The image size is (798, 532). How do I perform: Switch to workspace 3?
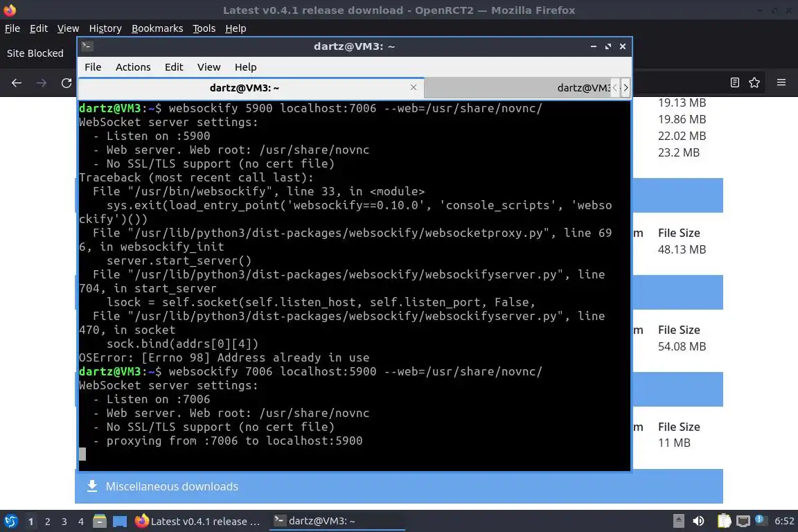[64, 522]
